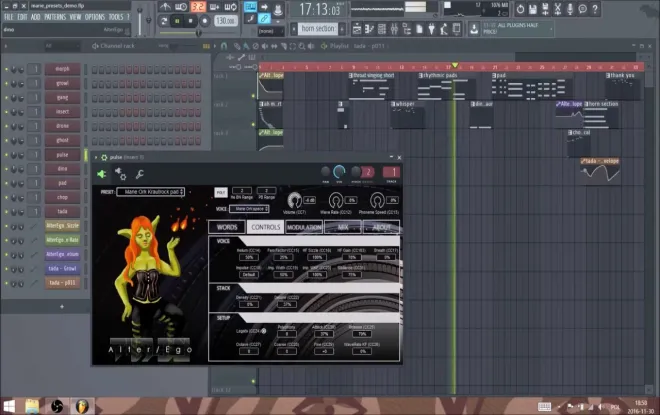The width and height of the screenshot is (660, 415).
Task: Select the zoom magnifier tool in the Playlist toolbar
Action: [302, 46]
